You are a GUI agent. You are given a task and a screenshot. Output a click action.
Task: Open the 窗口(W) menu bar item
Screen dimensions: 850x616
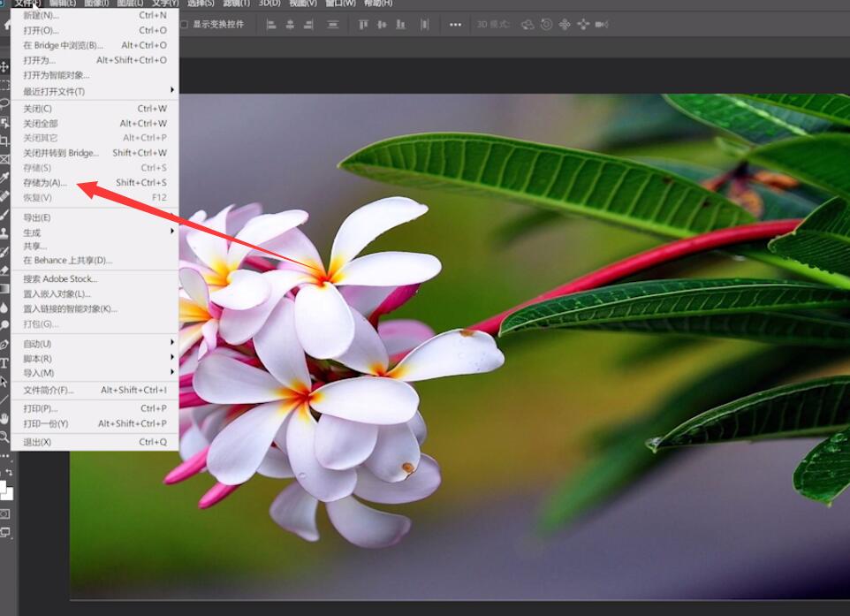pos(340,4)
